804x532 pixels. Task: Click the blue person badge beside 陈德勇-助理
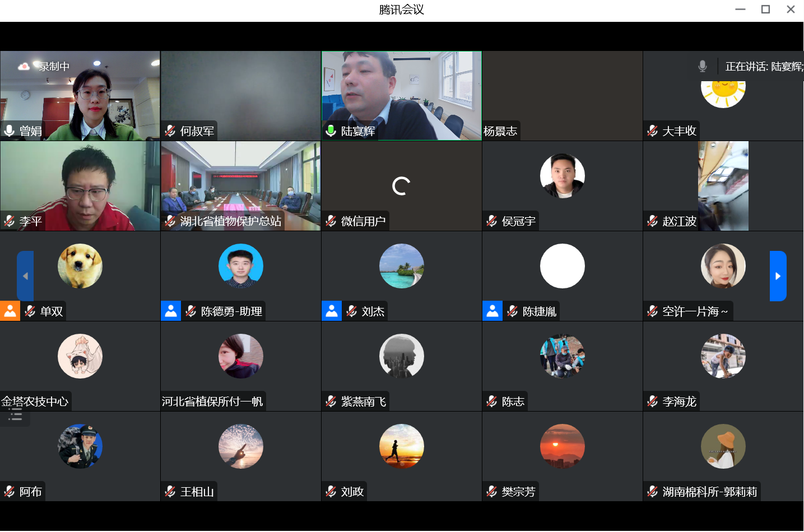coord(171,311)
